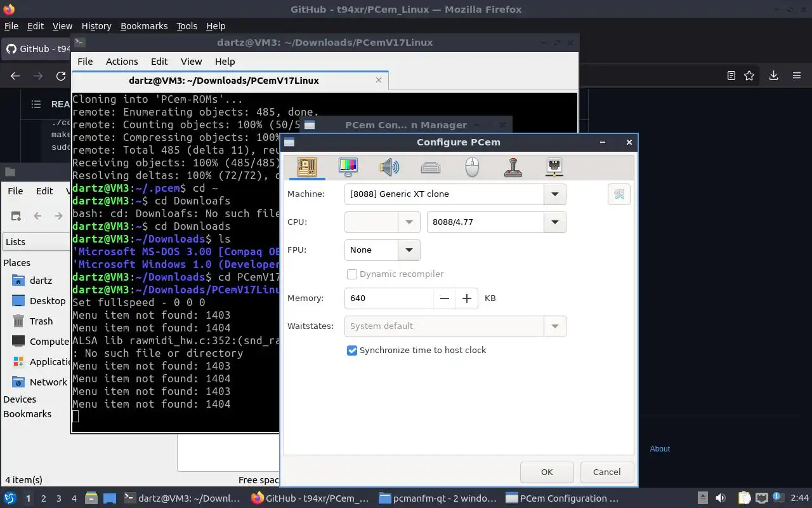Uncheck Synchronize time to host clock
The image size is (812, 508).
(352, 351)
